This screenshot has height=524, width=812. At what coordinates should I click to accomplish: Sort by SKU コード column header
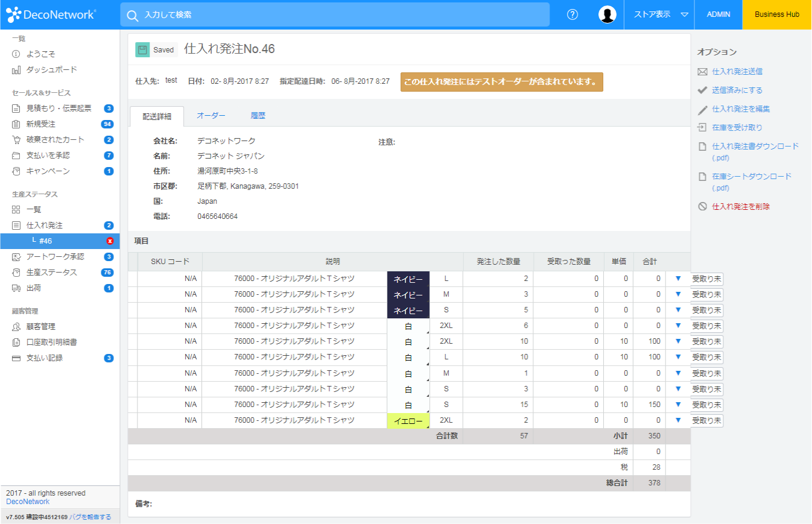170,262
